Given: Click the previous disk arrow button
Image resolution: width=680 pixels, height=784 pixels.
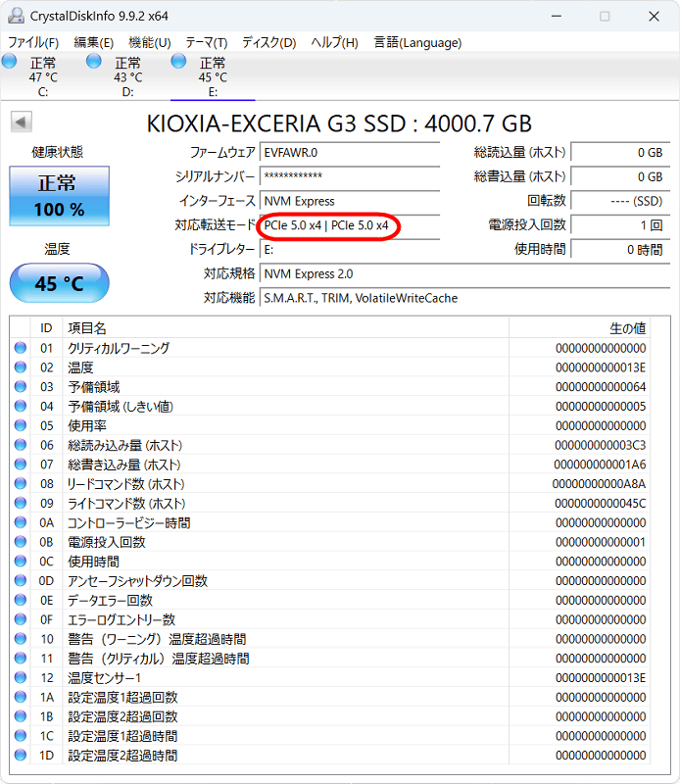Looking at the screenshot, I should (x=21, y=122).
